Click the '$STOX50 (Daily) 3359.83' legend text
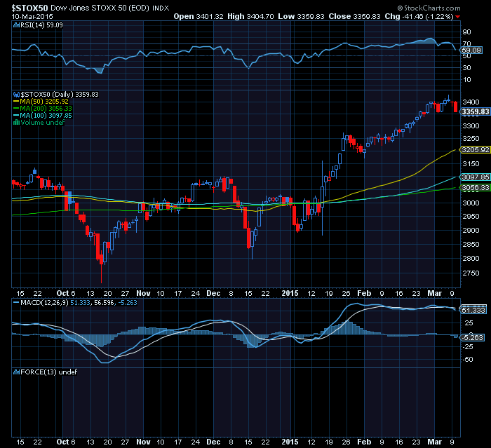 60,95
